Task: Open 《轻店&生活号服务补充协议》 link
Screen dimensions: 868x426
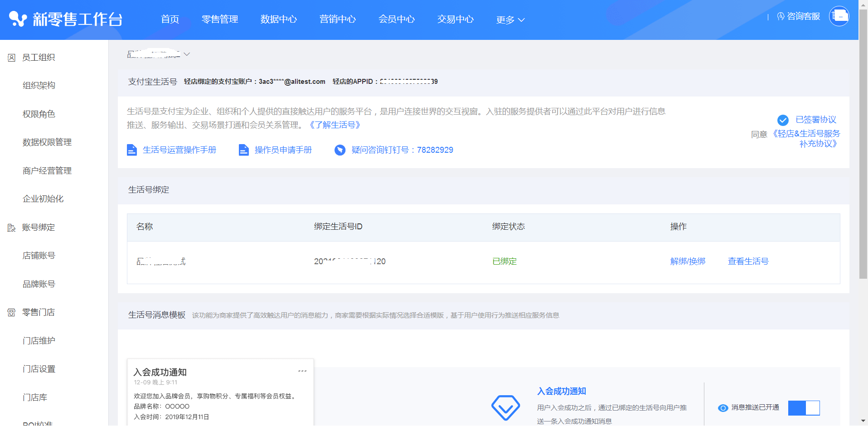Action: point(806,139)
